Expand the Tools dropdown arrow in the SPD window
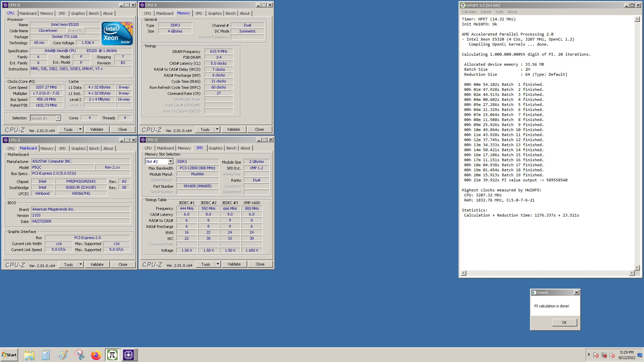This screenshot has width=644, height=362. click(218, 264)
